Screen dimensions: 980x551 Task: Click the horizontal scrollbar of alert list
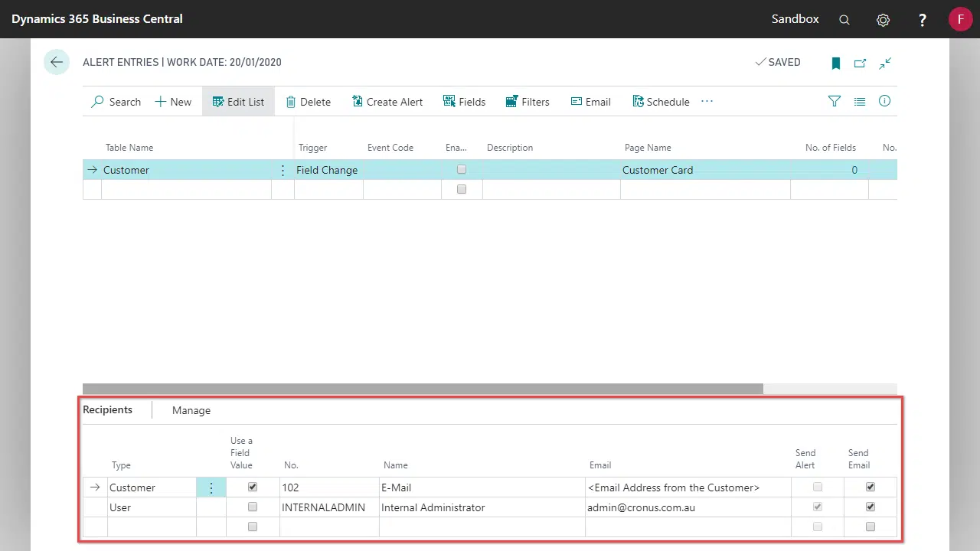tap(423, 389)
